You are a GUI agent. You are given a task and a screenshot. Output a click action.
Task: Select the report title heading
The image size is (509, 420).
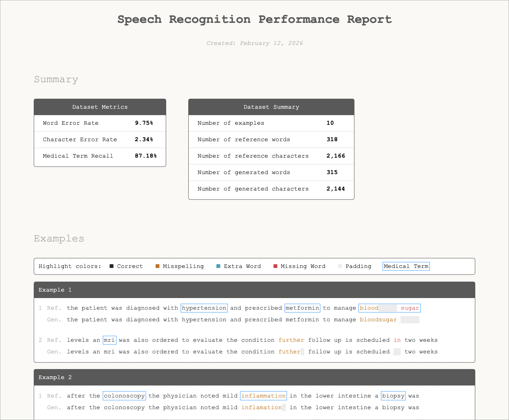click(254, 19)
